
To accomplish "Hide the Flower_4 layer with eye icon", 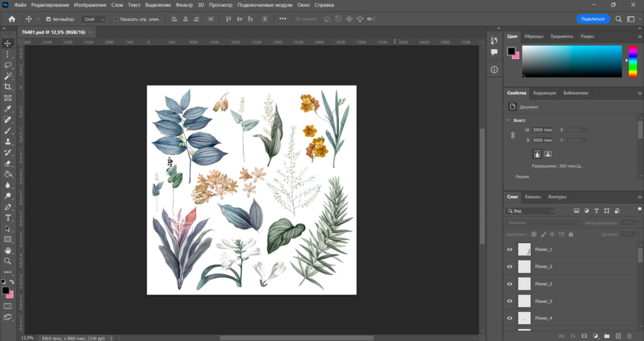I will click(510, 318).
